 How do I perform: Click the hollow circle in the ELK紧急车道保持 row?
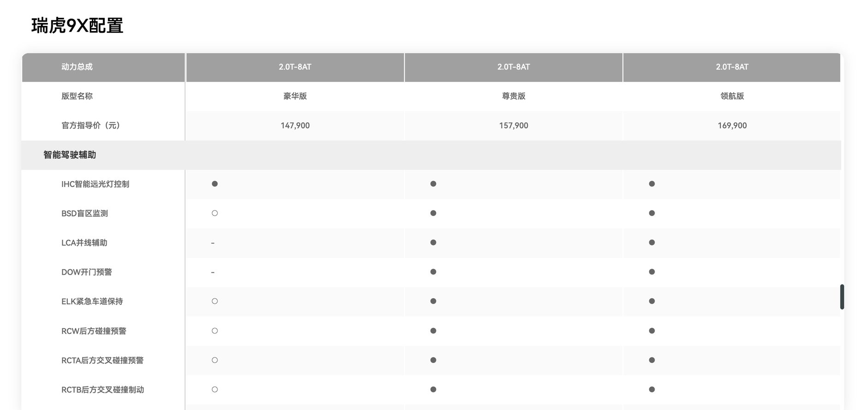pos(215,301)
